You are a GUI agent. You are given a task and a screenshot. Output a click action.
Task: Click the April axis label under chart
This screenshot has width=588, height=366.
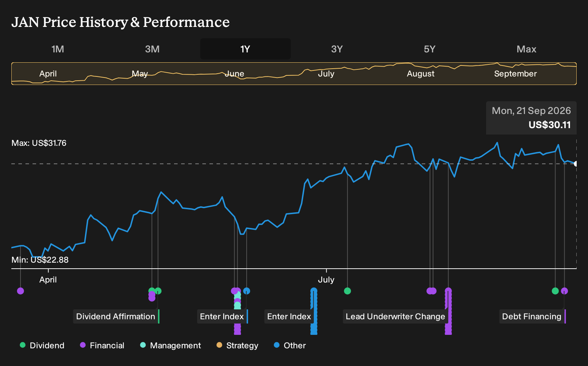[x=48, y=280]
